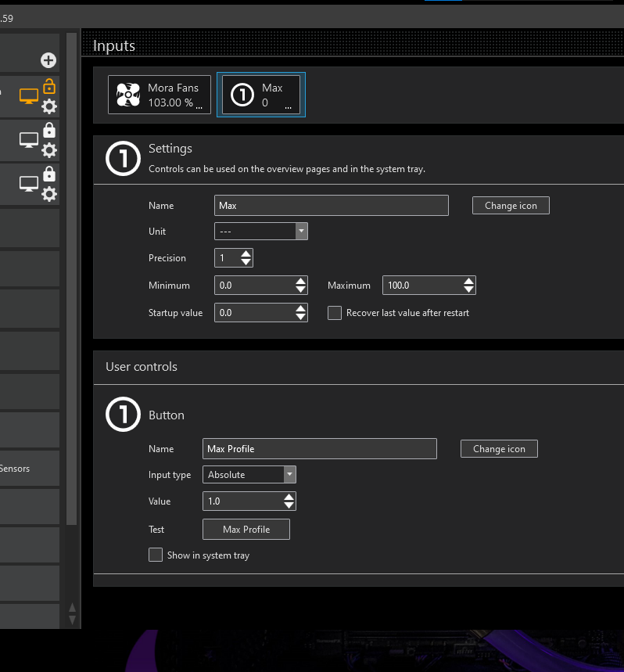Select the orange monitor overview icon
This screenshot has width=624, height=672.
pyautogui.click(x=29, y=97)
